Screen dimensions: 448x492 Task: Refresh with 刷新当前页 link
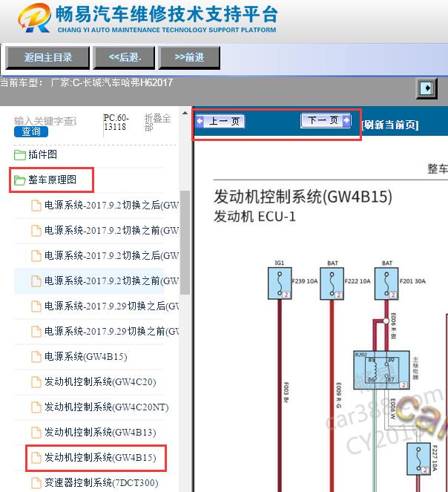pos(390,125)
